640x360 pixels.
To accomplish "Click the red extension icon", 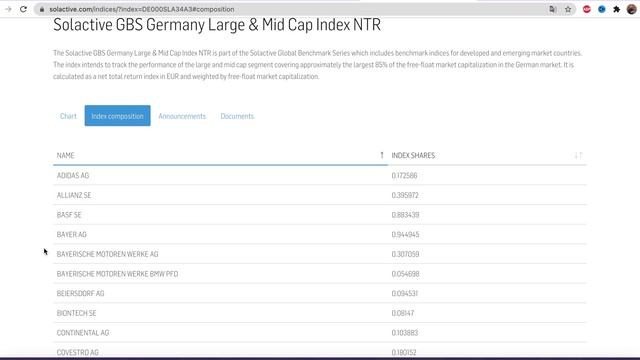I will (587, 9).
